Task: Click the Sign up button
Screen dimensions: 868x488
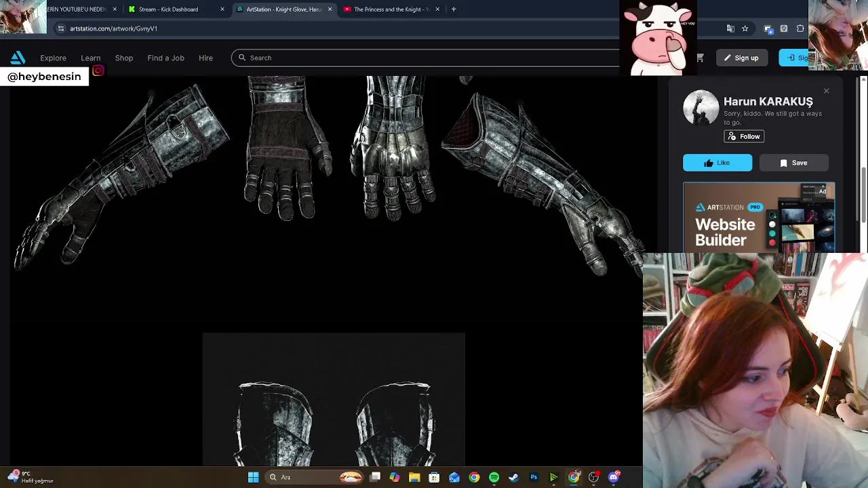Action: 741,58
